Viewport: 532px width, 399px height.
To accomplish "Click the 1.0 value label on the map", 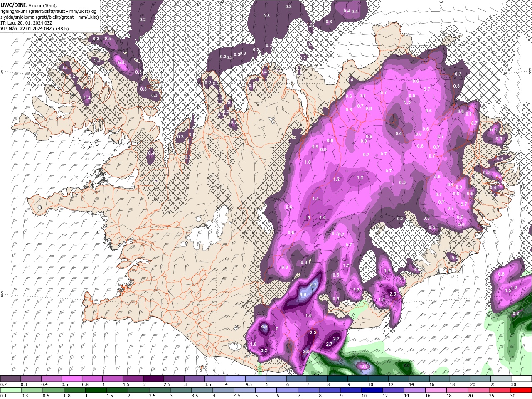I will click(308, 163).
